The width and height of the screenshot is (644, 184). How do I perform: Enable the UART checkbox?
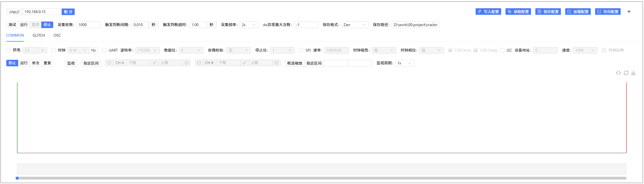[x=104, y=50]
